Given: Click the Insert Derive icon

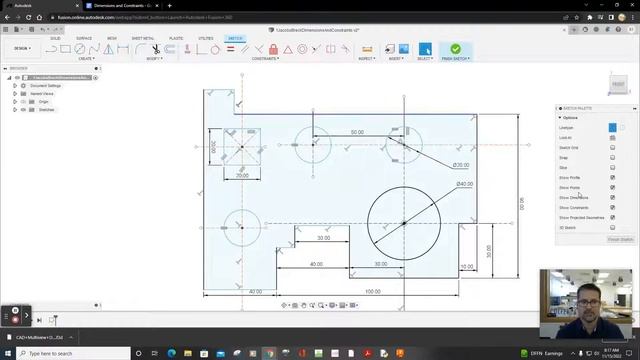Looking at the screenshot, I should (x=390, y=49).
